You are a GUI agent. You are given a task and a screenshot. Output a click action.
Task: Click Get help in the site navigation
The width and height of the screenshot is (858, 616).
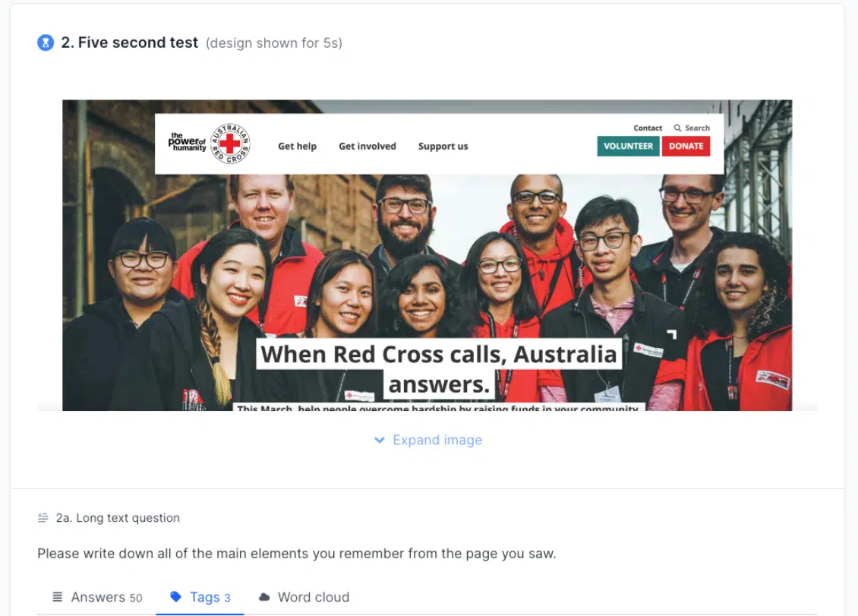[x=297, y=146]
